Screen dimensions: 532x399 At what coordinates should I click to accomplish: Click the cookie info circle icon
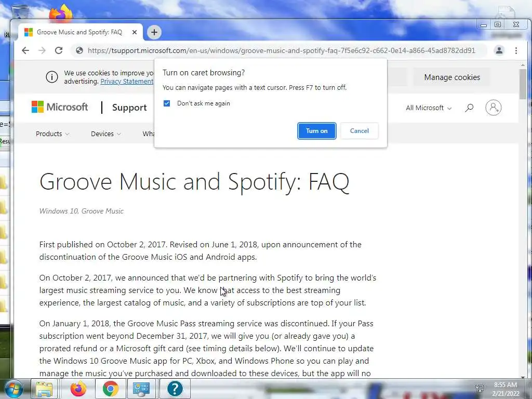click(52, 77)
